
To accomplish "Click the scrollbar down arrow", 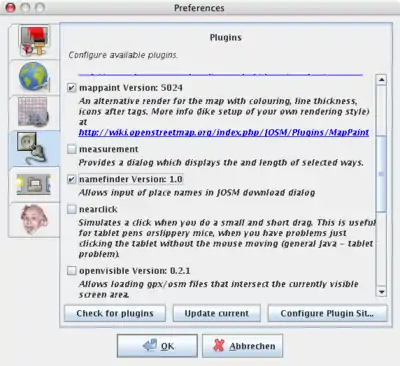I will click(381, 292).
